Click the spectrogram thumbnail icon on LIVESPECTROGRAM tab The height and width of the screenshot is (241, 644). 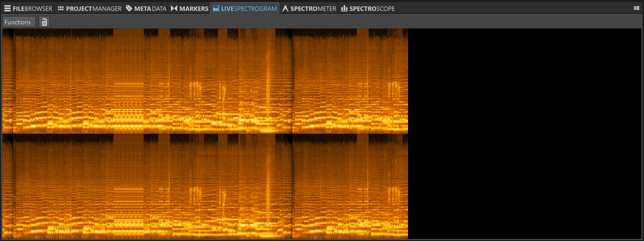216,8
